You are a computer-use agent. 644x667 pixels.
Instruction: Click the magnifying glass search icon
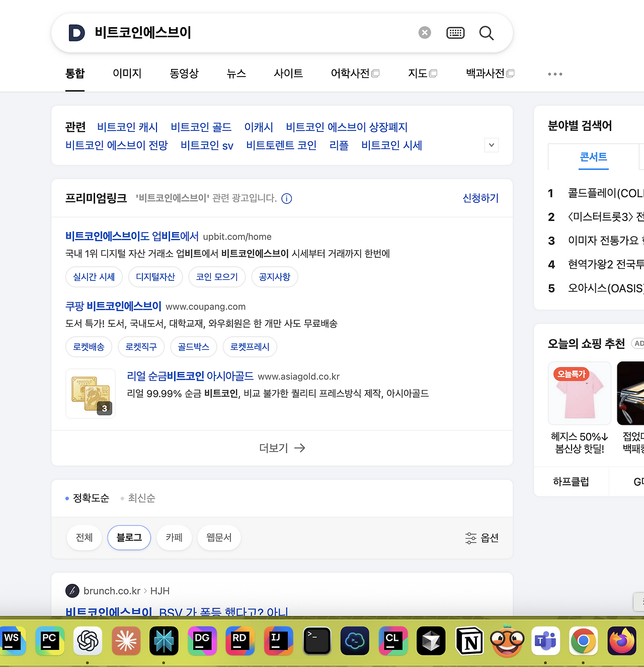click(x=486, y=33)
